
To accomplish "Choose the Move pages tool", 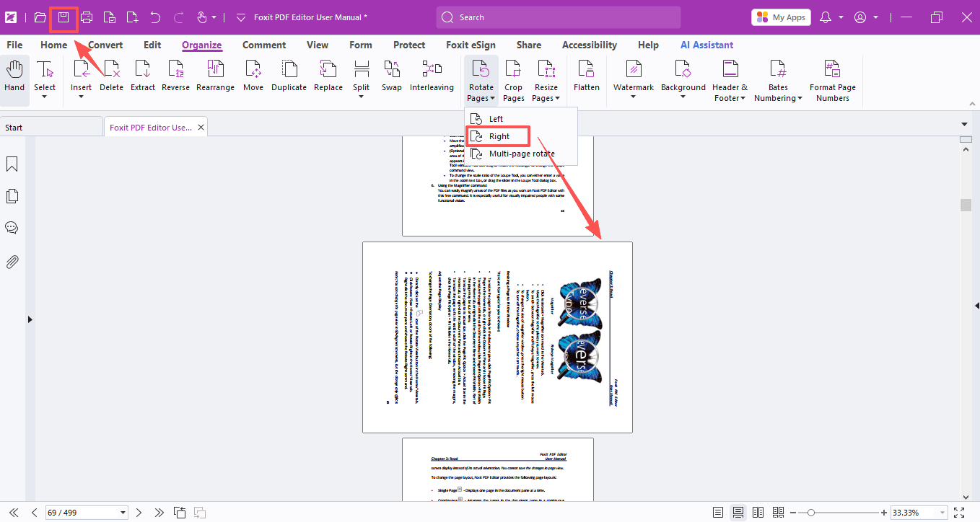I will [253, 77].
